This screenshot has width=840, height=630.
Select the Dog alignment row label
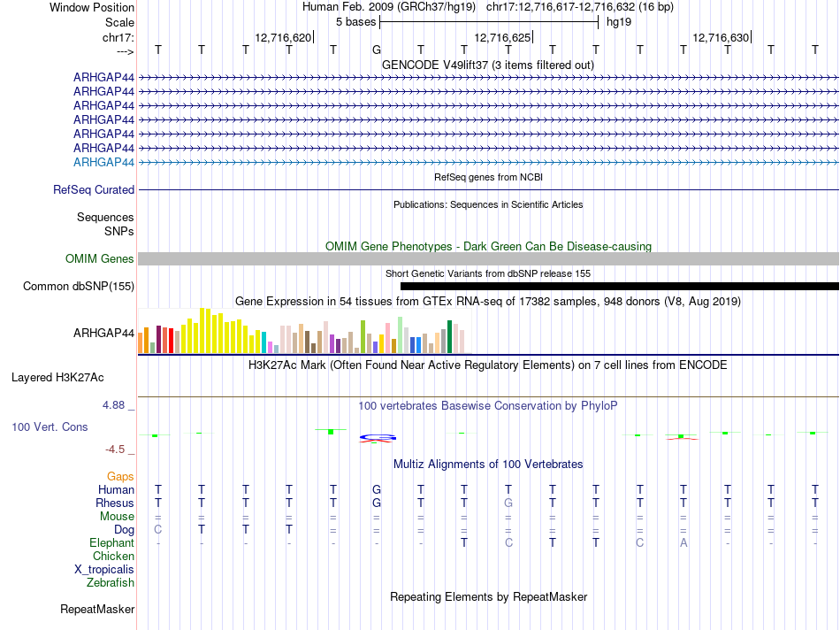(124, 530)
